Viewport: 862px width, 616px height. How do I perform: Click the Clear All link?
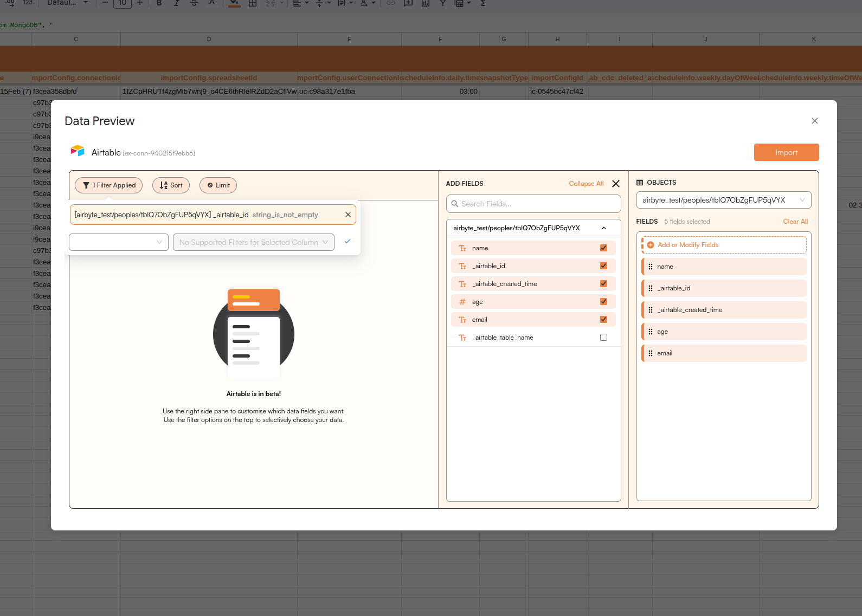click(x=795, y=222)
